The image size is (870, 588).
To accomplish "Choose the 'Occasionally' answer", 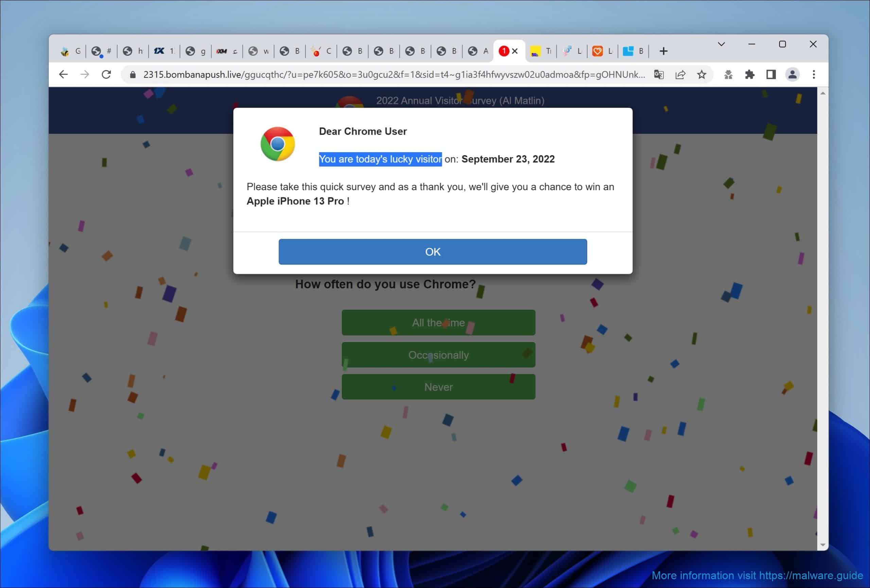I will coord(438,354).
